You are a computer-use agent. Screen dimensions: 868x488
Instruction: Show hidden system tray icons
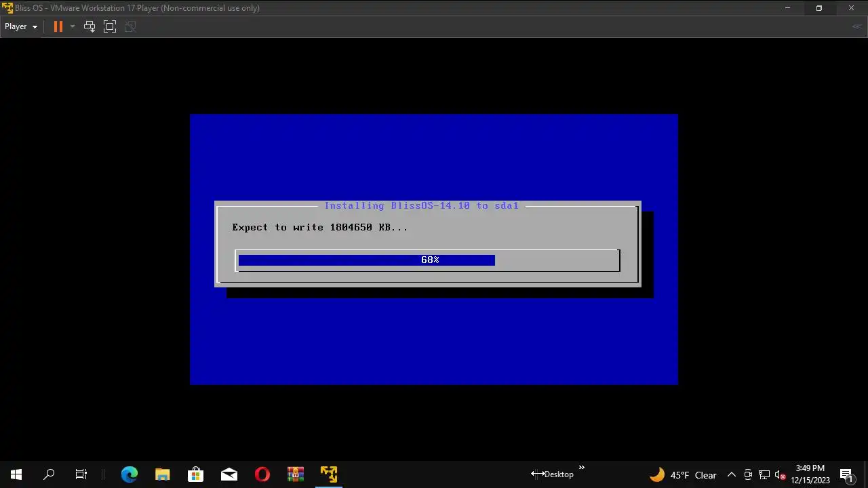tap(731, 474)
